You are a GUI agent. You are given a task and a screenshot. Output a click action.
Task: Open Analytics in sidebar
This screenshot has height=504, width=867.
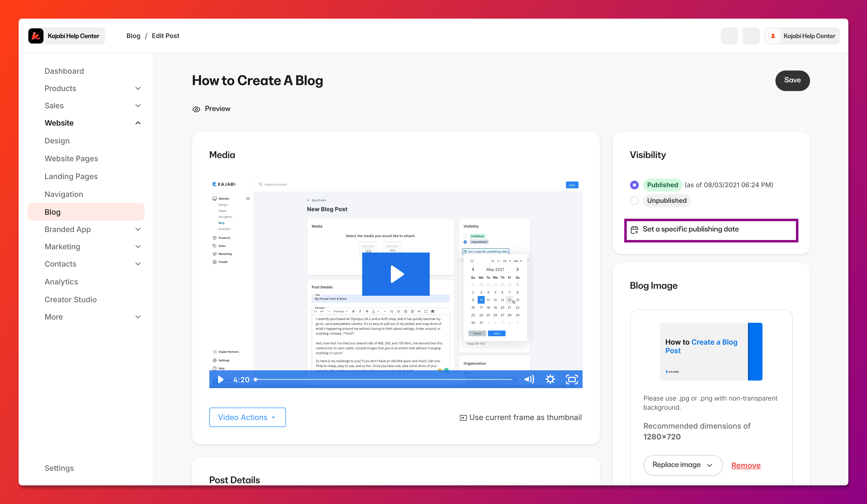(61, 282)
